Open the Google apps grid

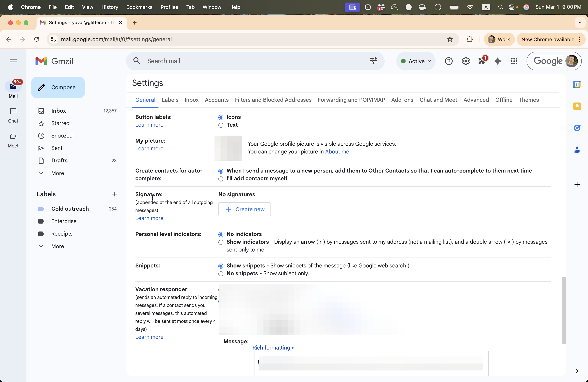tap(514, 61)
